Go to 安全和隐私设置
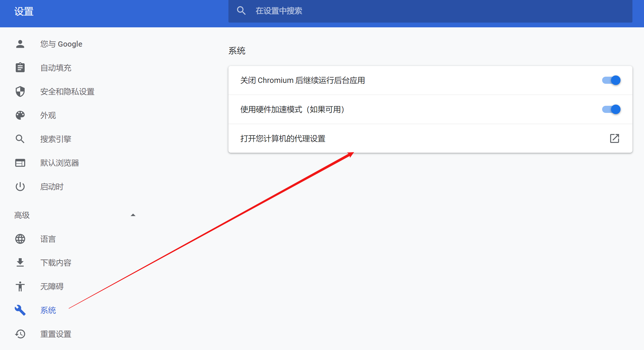Image resolution: width=644 pixels, height=350 pixels. tap(67, 92)
